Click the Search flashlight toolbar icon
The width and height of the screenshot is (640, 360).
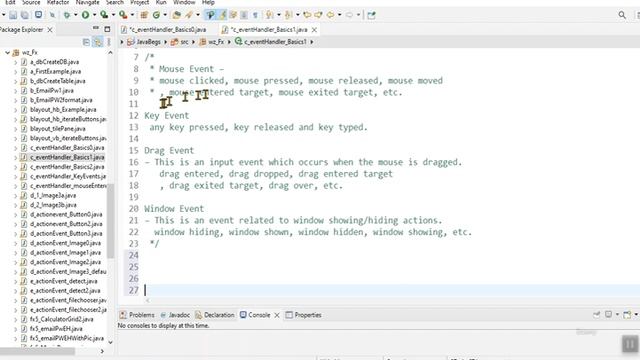click(x=189, y=15)
